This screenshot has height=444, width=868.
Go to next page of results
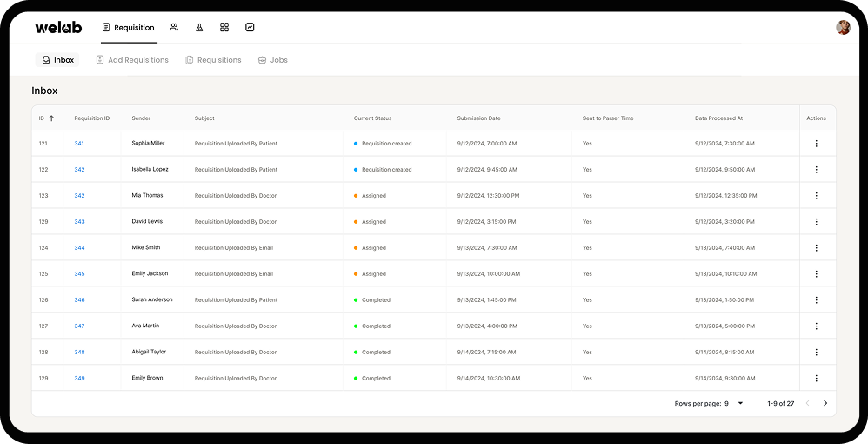pos(825,404)
